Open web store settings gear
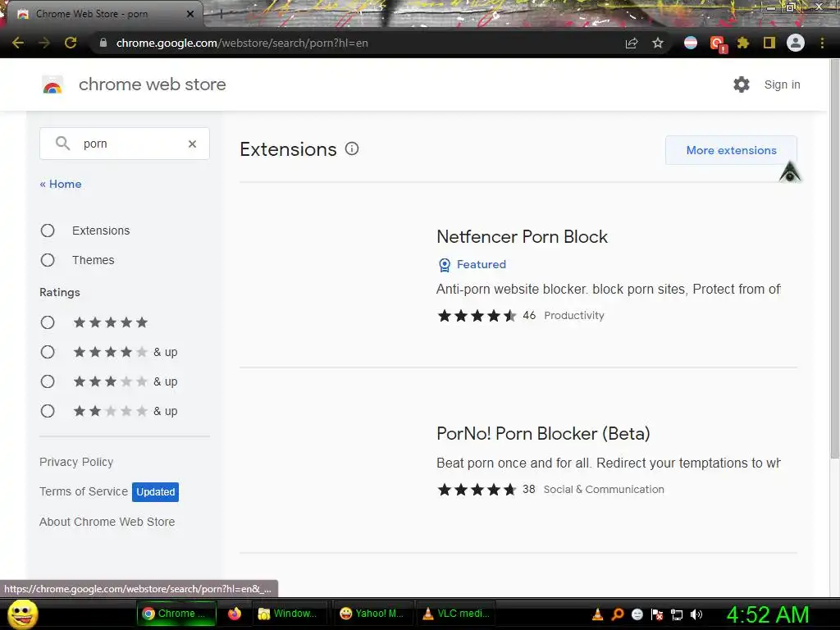This screenshot has height=630, width=840. point(742,84)
